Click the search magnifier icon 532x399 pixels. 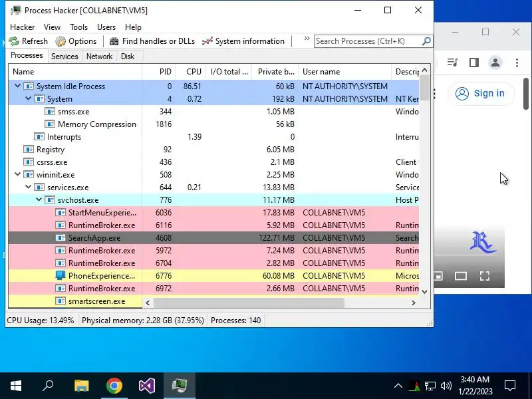point(426,41)
